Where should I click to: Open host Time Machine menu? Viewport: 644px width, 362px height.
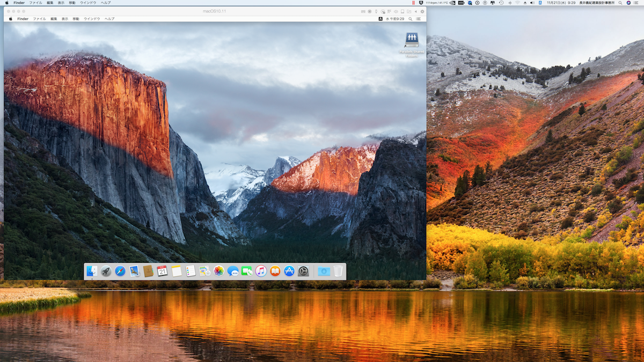(x=501, y=3)
